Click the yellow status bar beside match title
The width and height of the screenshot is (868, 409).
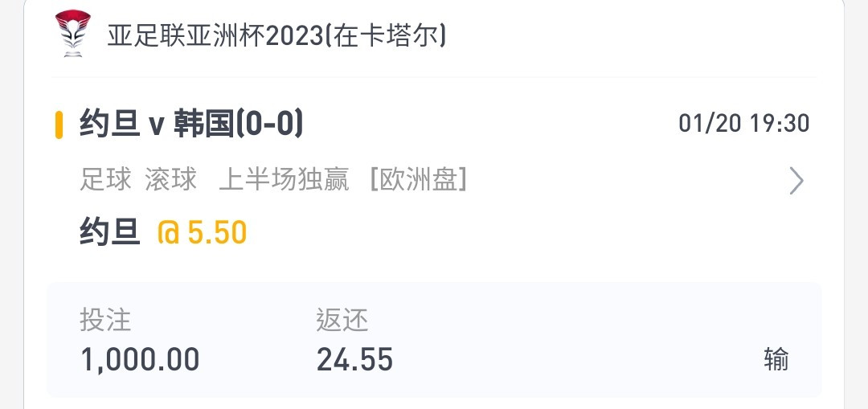point(59,125)
